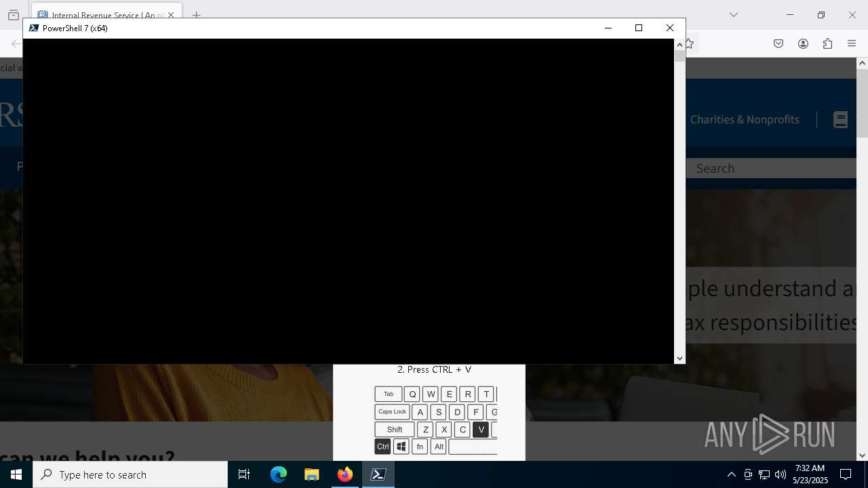Open a new Firefox tab
The image size is (868, 488).
196,15
